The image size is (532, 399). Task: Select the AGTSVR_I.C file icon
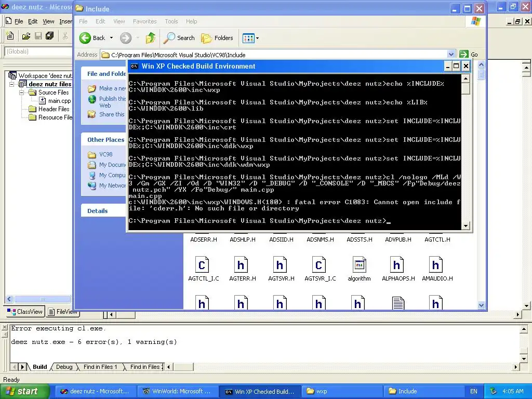click(318, 265)
